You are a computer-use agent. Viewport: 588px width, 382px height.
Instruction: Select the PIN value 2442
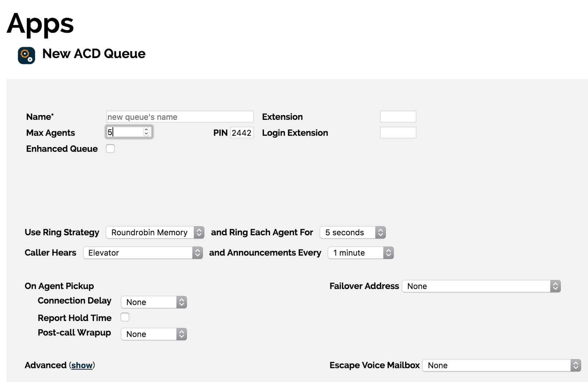point(241,133)
